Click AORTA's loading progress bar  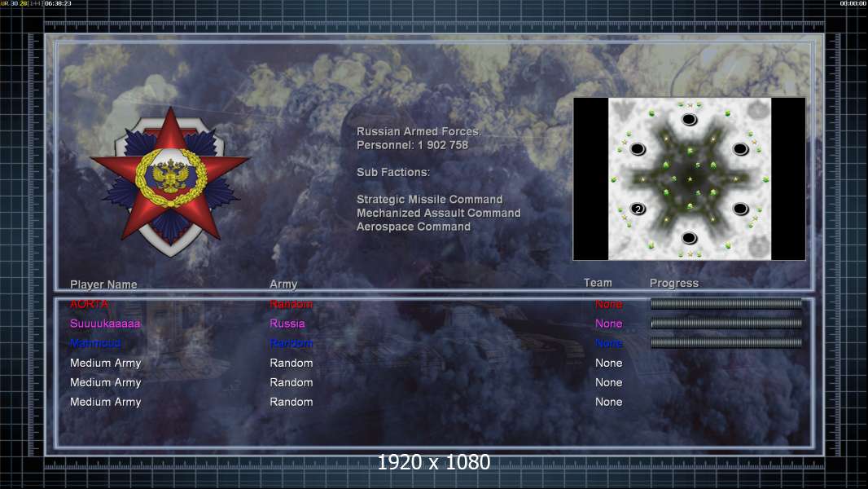pyautogui.click(x=726, y=303)
